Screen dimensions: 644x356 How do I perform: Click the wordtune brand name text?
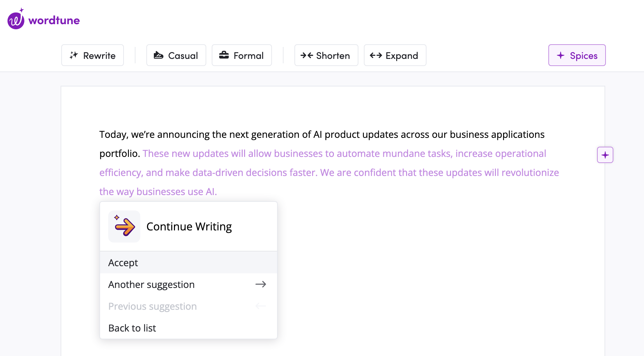point(54,20)
